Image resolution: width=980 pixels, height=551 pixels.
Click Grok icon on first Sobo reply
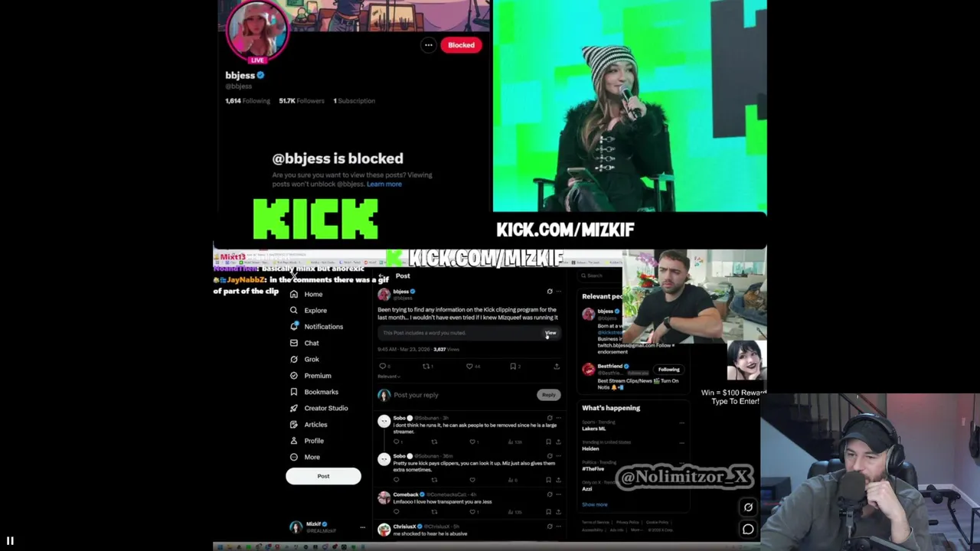click(550, 418)
